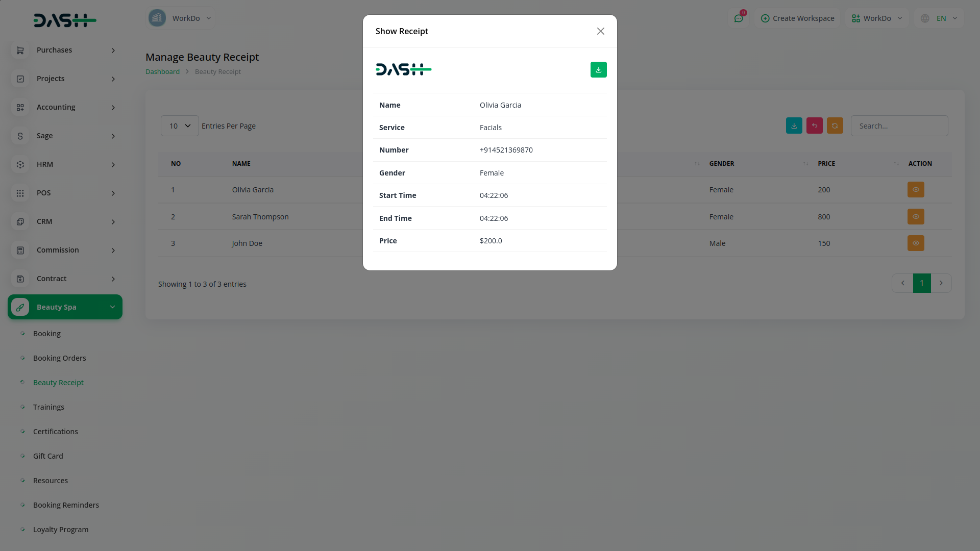View Sarah Thompson's receipt via eye icon

click(x=915, y=217)
